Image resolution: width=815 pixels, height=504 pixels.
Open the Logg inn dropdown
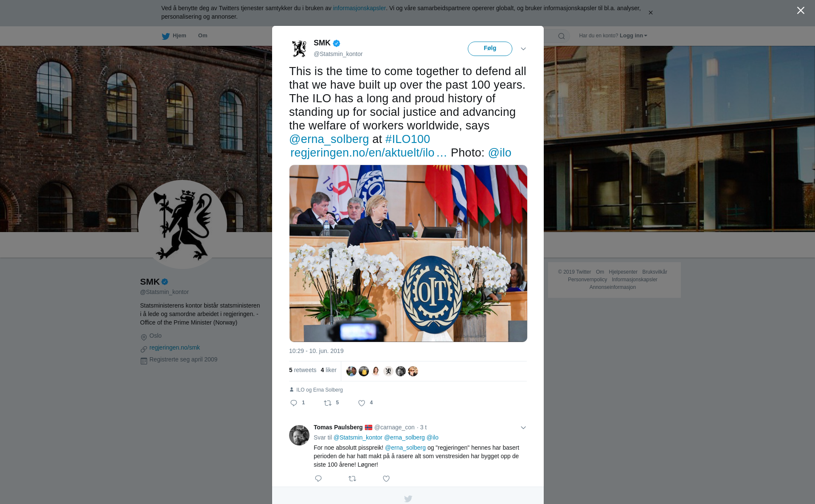[633, 36]
